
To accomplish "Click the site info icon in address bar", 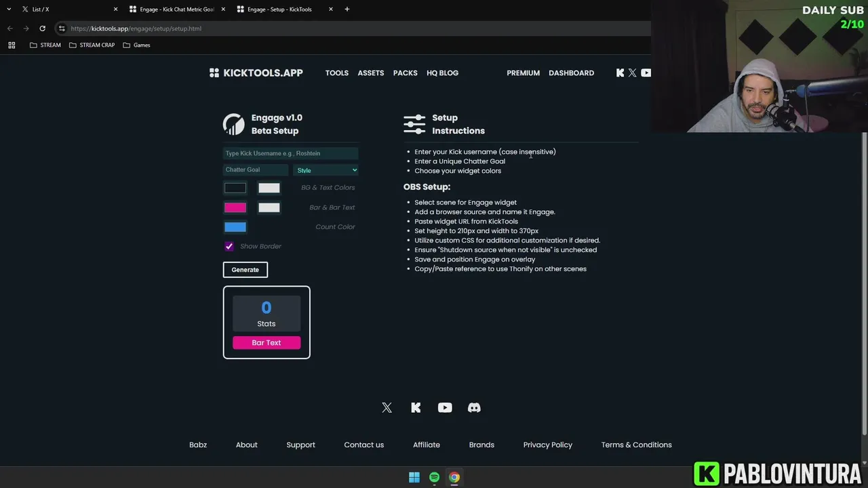I will click(62, 28).
